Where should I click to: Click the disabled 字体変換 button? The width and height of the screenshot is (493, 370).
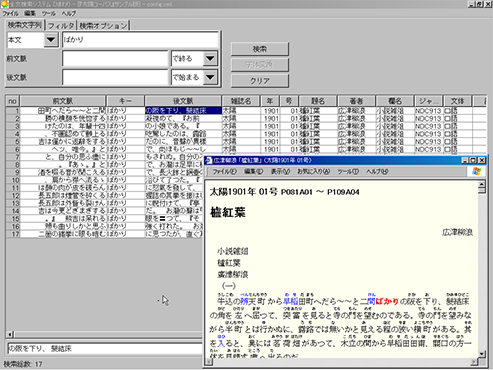coord(260,65)
